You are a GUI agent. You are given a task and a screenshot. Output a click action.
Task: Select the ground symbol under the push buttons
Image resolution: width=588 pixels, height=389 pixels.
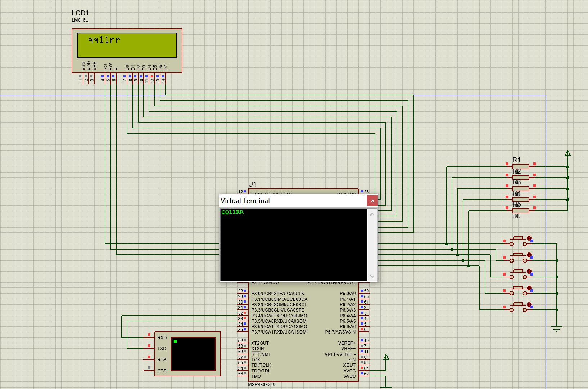557,328
